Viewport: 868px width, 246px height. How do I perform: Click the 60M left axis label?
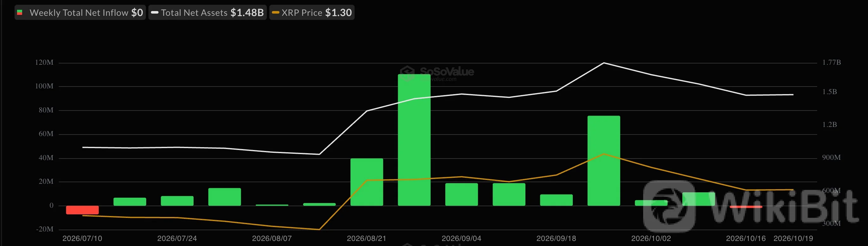46,134
